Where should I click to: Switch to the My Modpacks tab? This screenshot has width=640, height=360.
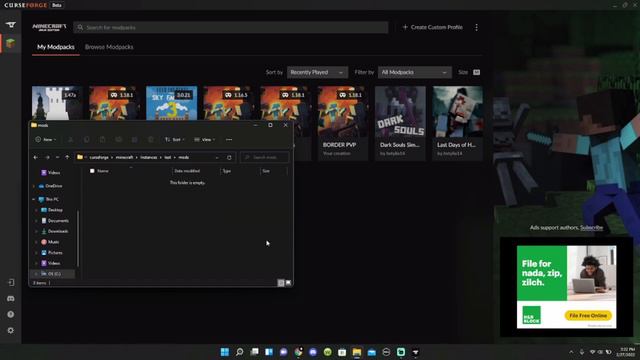pos(56,47)
